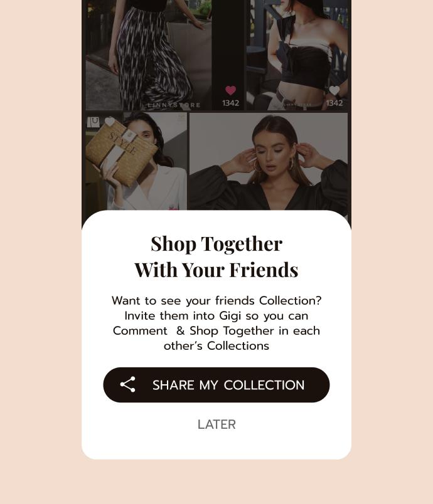Screen dimensions: 433x504
Task: Click the invite description paragraph text
Action: [216, 323]
